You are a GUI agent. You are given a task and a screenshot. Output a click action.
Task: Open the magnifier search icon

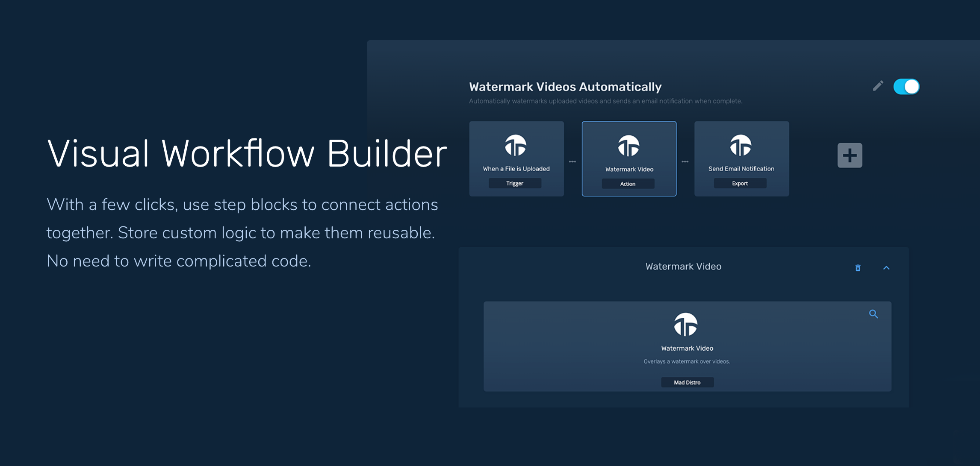click(x=874, y=314)
